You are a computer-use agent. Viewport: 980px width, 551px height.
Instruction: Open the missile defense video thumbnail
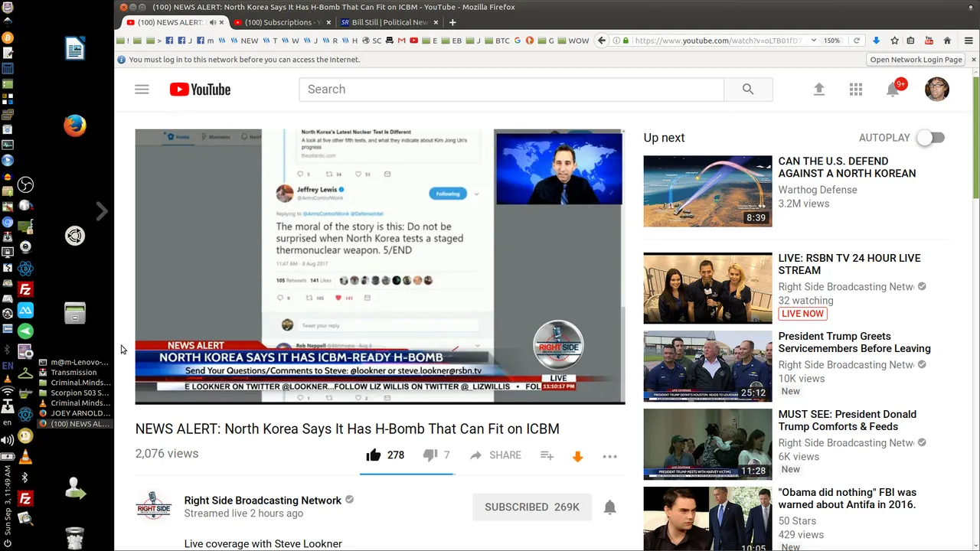click(707, 191)
